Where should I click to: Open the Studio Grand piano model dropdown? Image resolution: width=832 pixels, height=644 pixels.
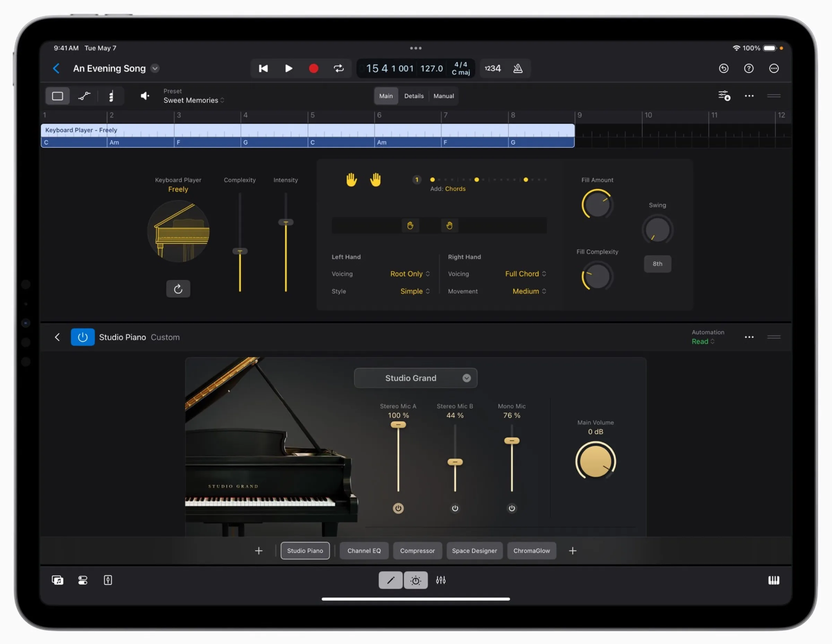pos(415,378)
